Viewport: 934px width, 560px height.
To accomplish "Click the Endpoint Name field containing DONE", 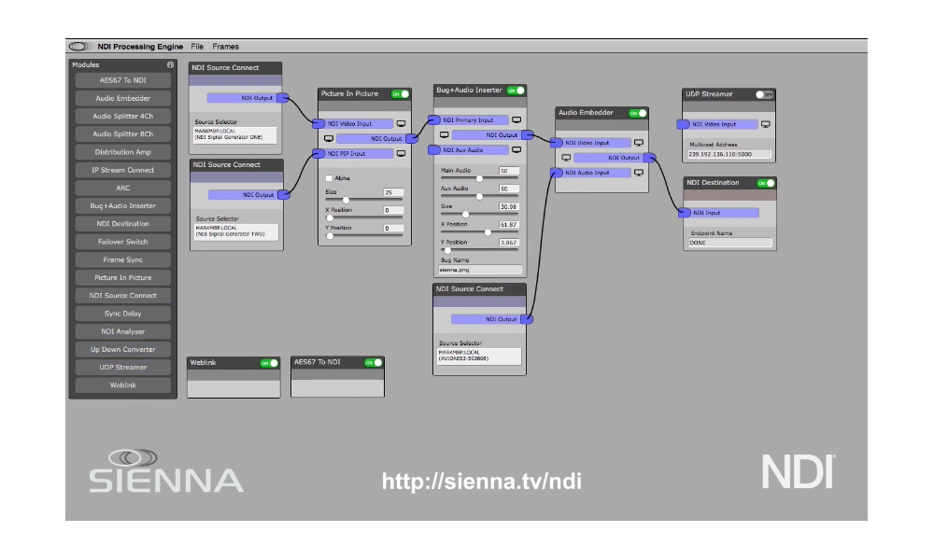I will click(729, 242).
